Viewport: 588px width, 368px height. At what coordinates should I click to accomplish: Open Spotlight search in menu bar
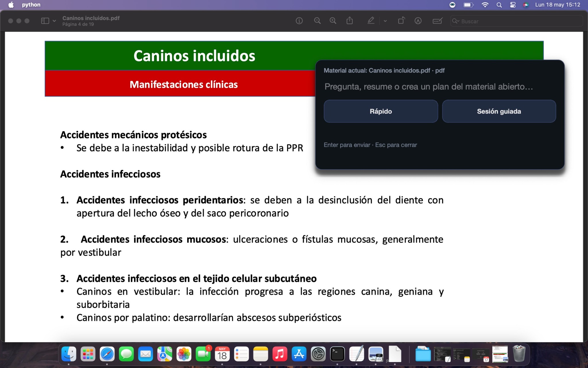pyautogui.click(x=499, y=5)
